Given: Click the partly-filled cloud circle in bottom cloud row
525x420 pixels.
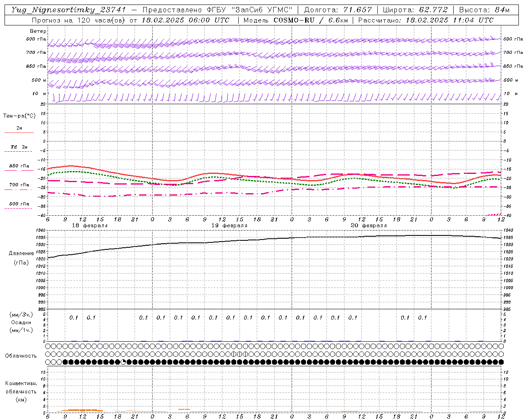Looking at the screenshot, I should coord(123,362).
